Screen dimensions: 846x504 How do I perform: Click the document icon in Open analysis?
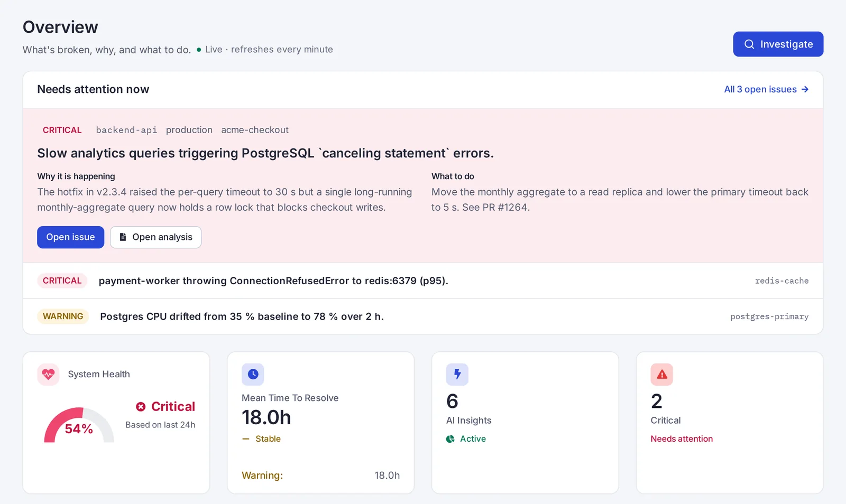click(x=123, y=237)
